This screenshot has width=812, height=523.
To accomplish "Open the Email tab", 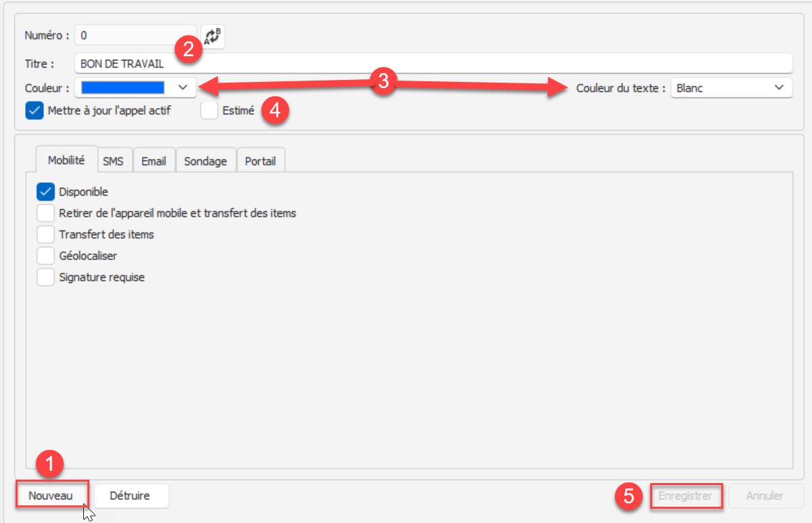I will 154,161.
